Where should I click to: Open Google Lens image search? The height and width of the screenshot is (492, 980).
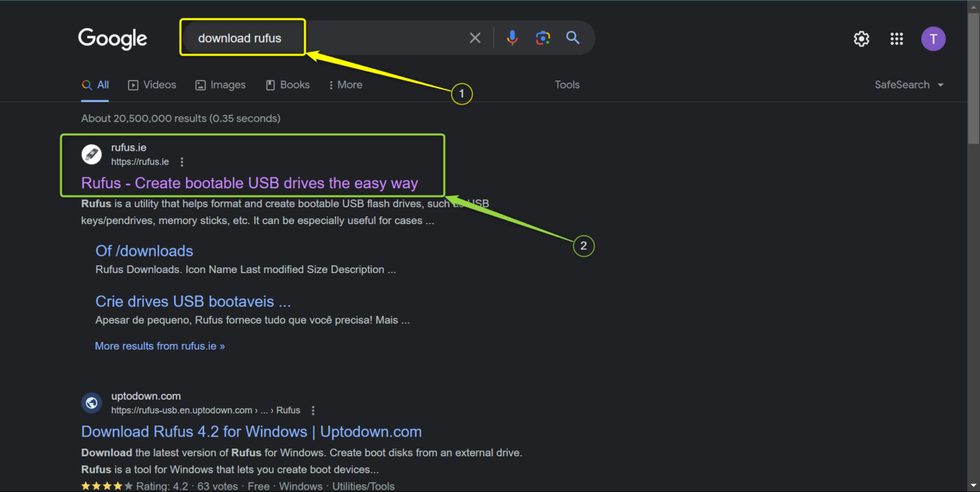click(x=543, y=38)
